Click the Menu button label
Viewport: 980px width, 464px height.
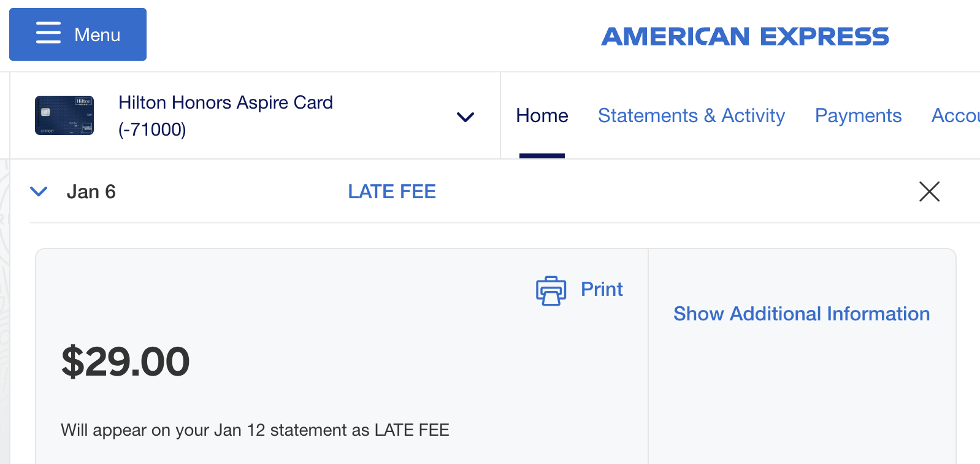click(x=97, y=35)
